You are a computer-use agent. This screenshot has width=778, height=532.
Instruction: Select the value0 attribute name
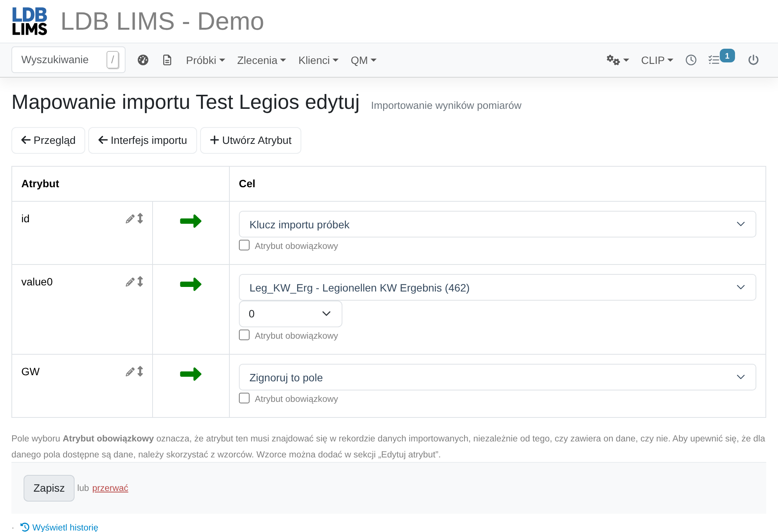(37, 282)
